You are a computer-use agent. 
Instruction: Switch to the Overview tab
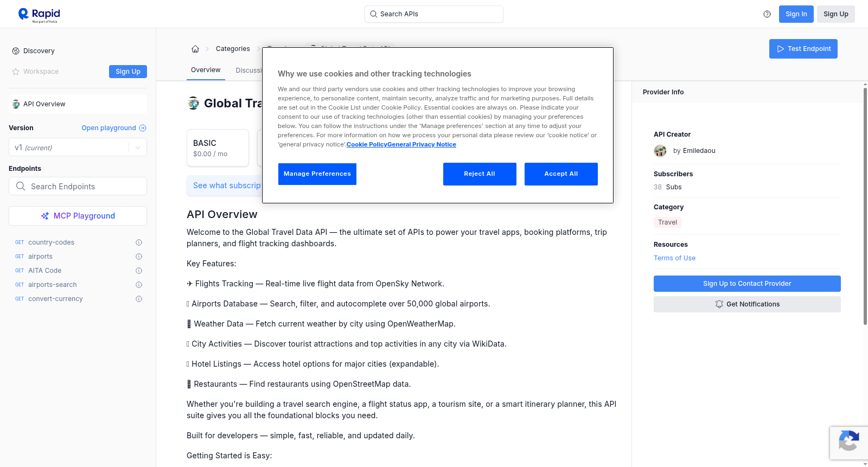point(206,70)
